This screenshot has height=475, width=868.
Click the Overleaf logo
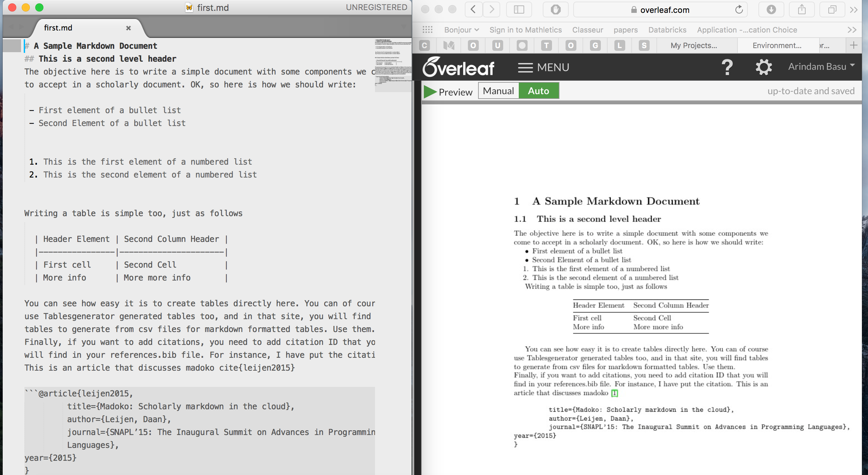tap(459, 67)
